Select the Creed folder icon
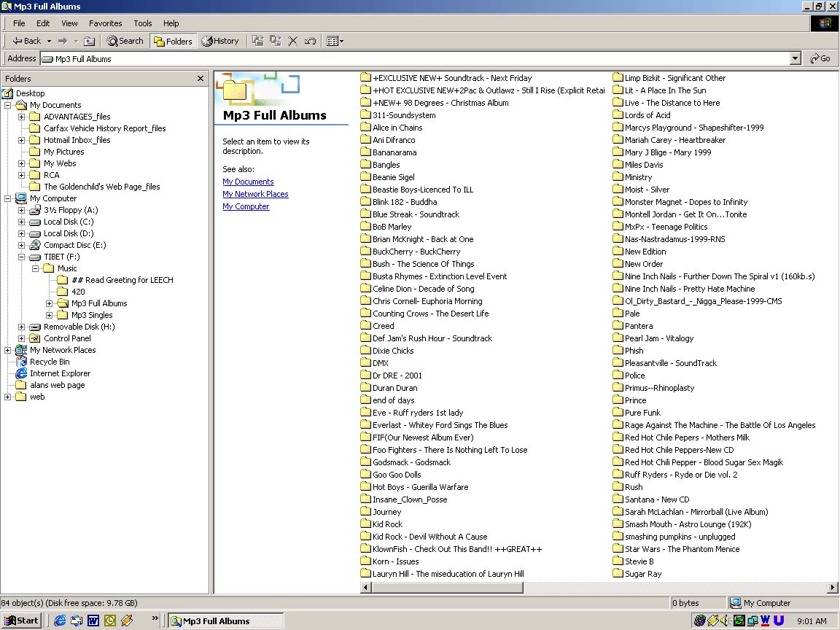The image size is (840, 630). (366, 326)
